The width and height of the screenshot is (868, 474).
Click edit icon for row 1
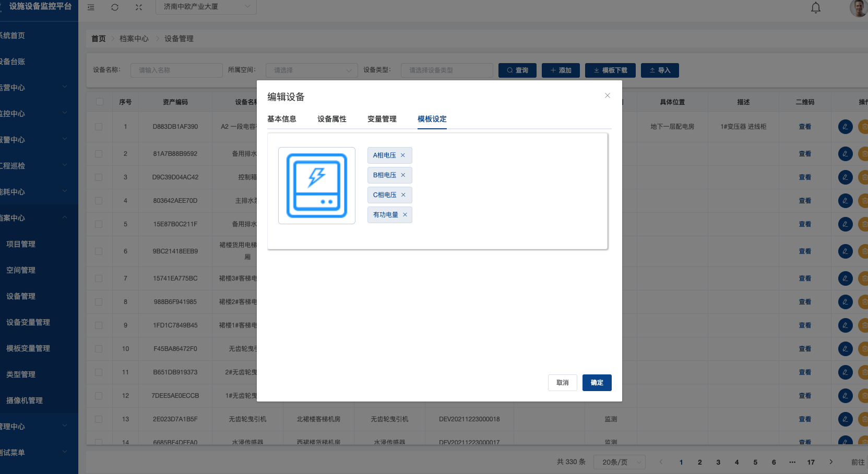click(845, 127)
